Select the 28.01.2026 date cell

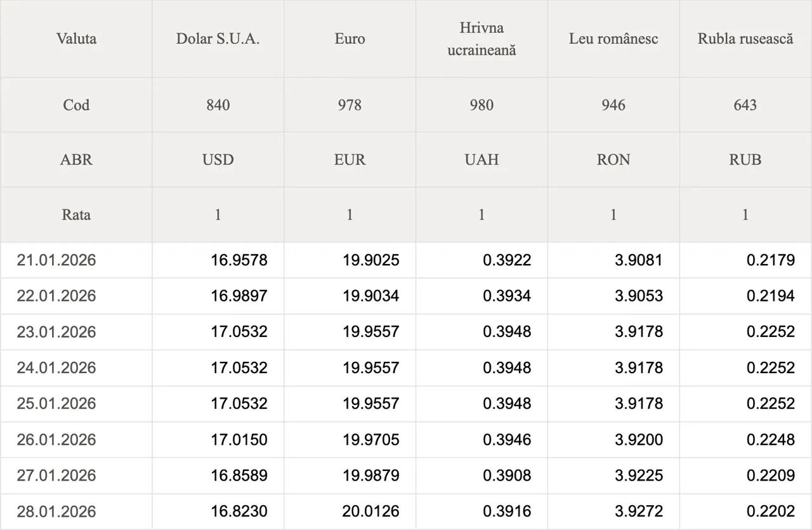pyautogui.click(x=56, y=512)
